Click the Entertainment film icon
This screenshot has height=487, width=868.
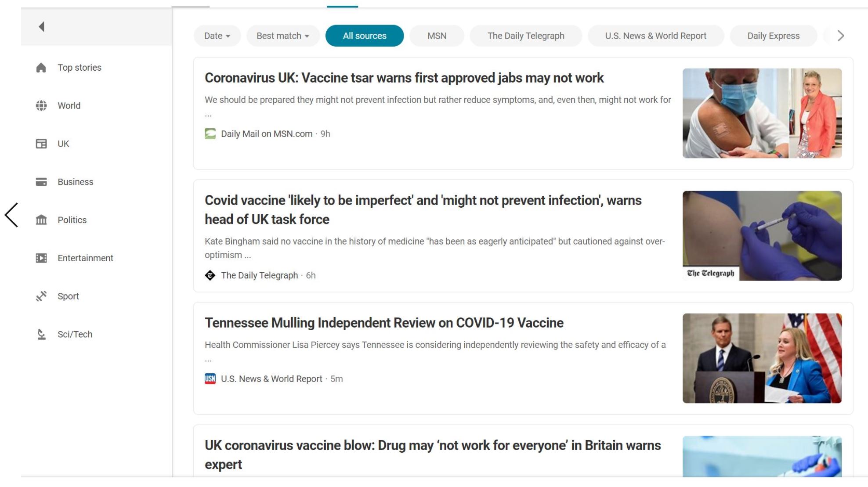[41, 258]
